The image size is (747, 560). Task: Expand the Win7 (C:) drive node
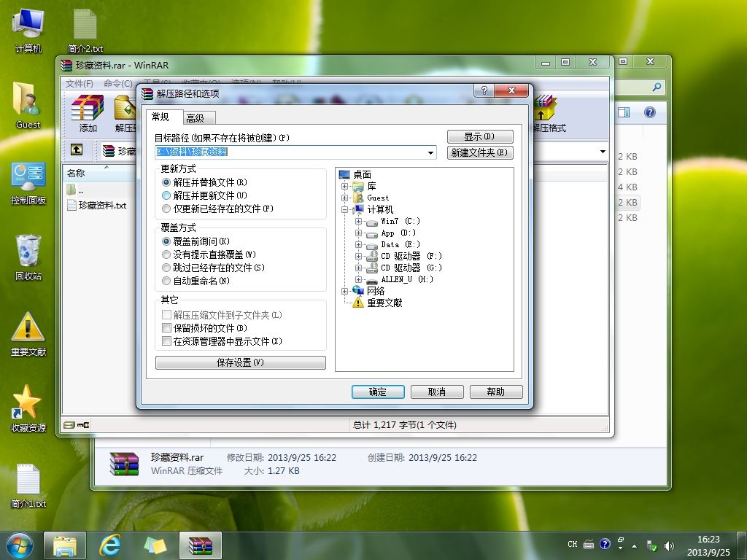coord(358,221)
